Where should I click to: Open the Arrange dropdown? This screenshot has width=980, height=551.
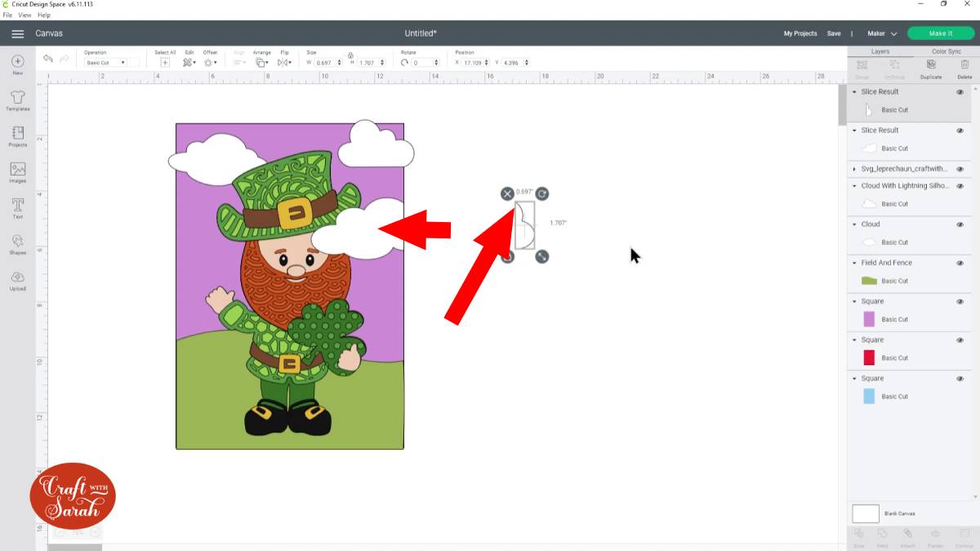pos(261,62)
